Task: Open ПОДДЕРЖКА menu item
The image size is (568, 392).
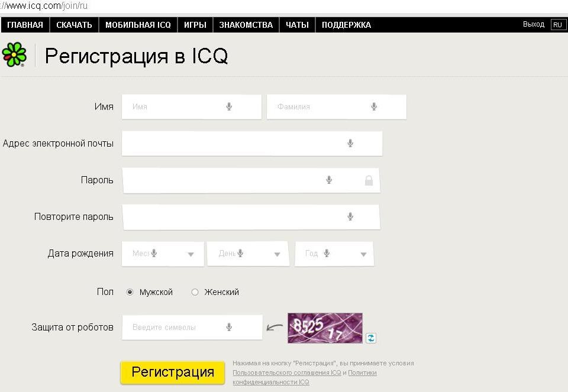Action: coord(346,25)
